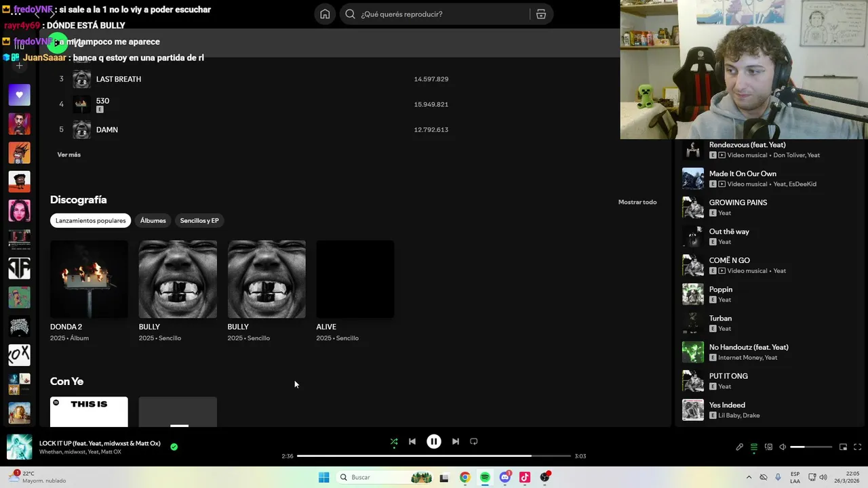
Task: Toggle the green queue icon
Action: tap(754, 447)
